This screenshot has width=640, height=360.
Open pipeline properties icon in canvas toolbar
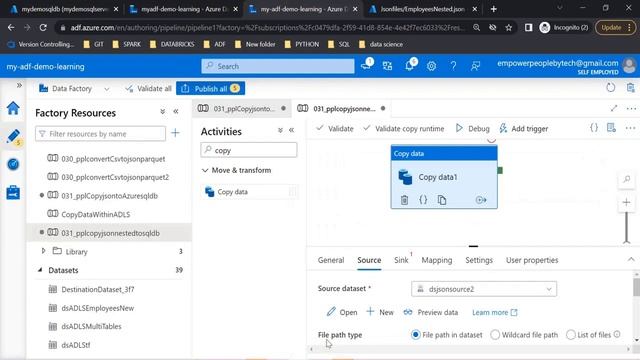coord(611,128)
